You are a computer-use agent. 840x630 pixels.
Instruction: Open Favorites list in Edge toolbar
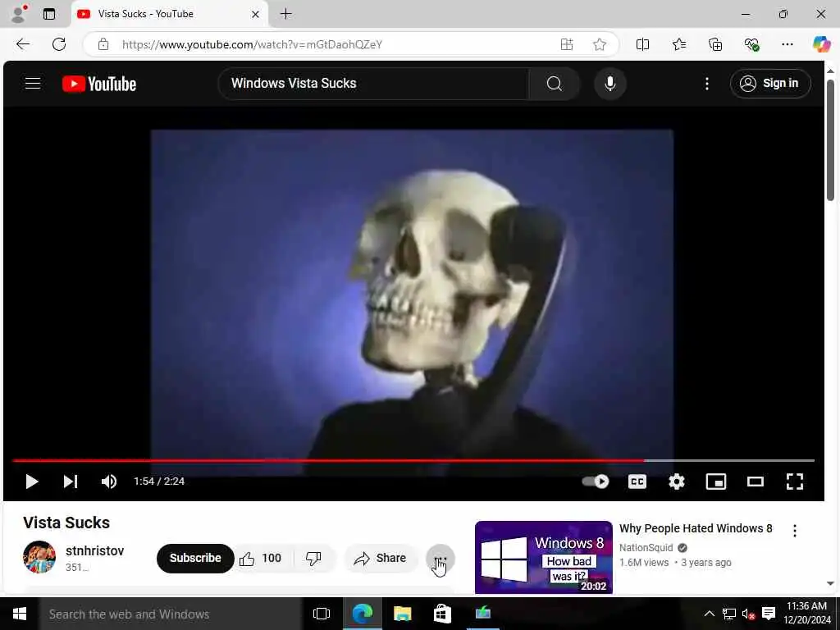(678, 44)
